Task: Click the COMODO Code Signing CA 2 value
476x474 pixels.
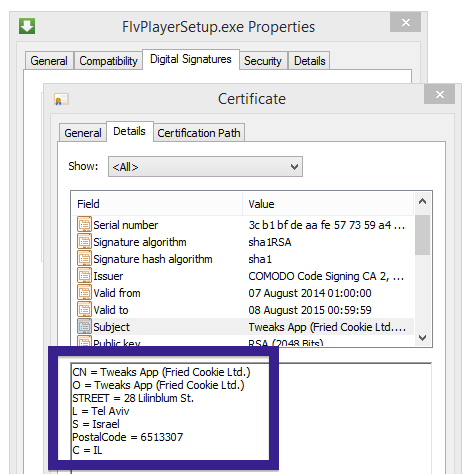Action: (x=326, y=276)
